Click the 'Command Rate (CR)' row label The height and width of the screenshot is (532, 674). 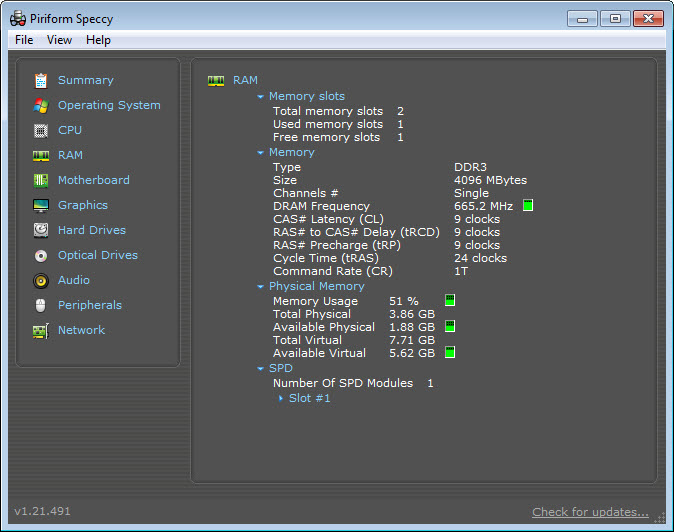click(333, 271)
